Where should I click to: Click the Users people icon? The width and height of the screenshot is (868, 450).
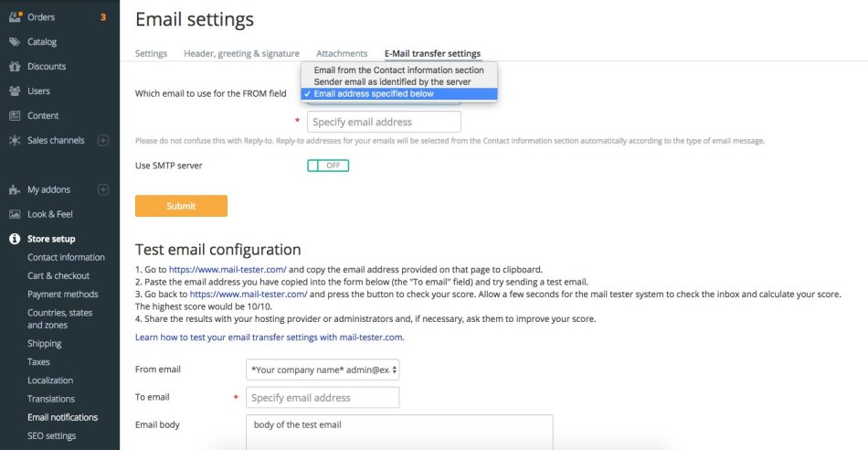[15, 91]
